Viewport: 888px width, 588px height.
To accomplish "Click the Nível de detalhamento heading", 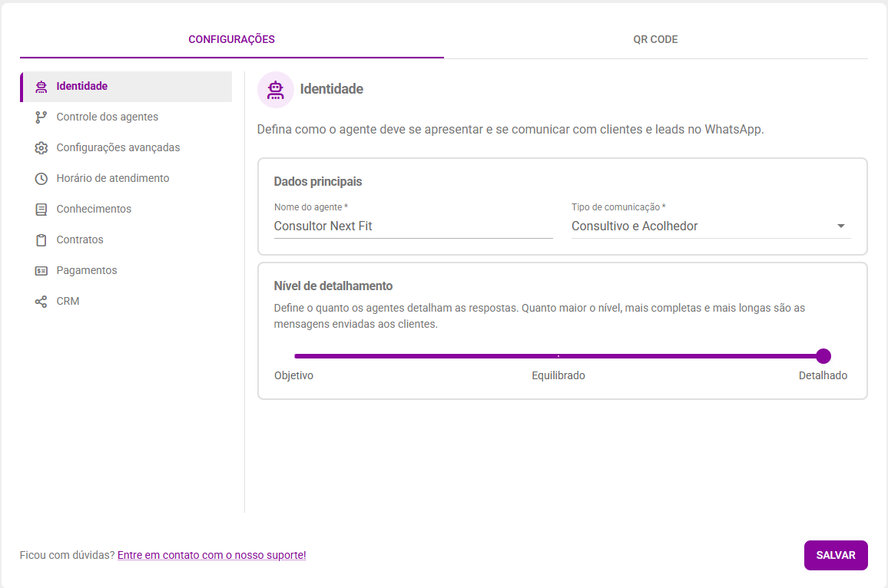I will point(333,286).
